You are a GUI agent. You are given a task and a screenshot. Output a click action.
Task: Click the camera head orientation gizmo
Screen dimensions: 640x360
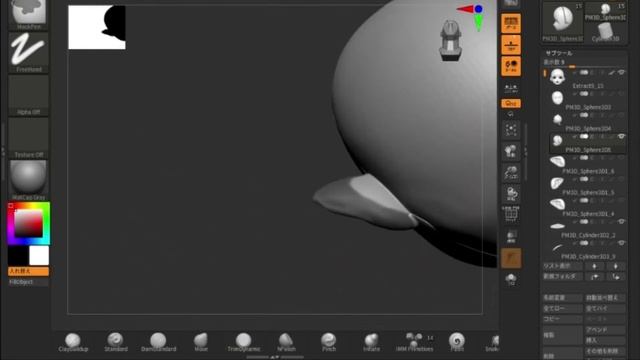(x=451, y=41)
